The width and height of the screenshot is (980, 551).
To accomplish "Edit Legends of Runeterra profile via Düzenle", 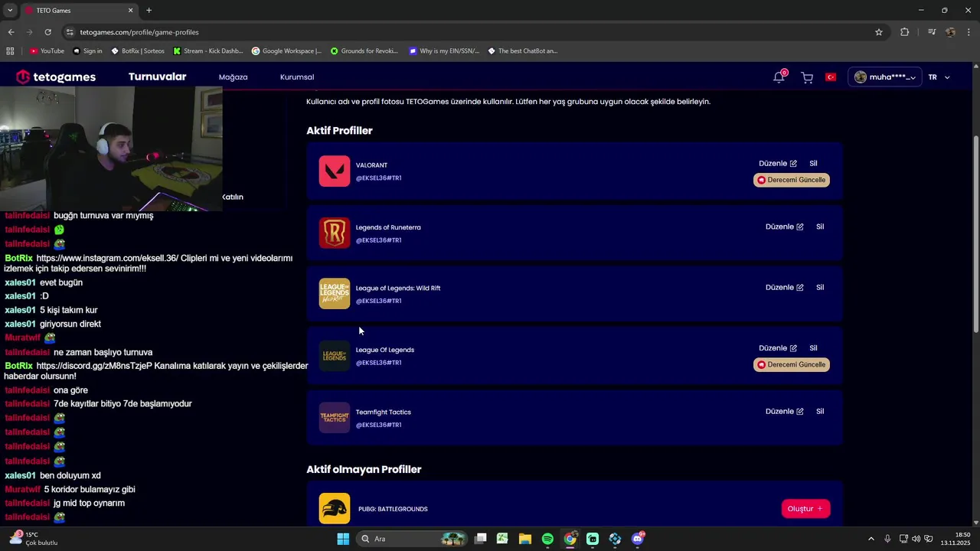I will (x=785, y=227).
